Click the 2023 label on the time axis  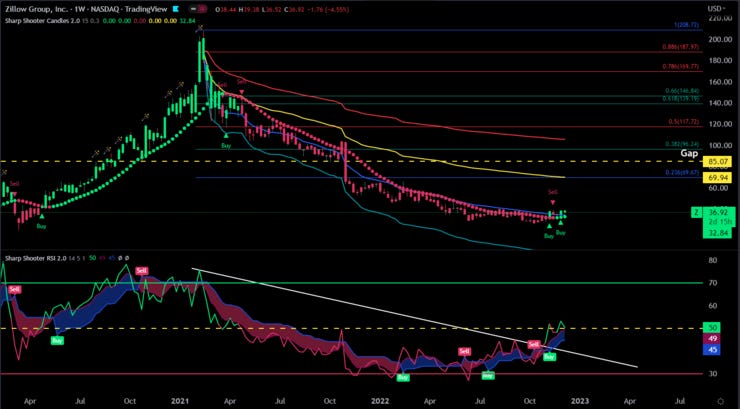coord(580,401)
